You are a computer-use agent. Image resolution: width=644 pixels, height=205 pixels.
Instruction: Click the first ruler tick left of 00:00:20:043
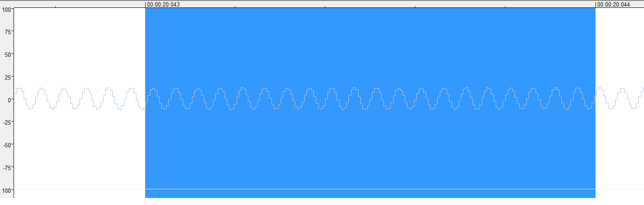coord(55,7)
